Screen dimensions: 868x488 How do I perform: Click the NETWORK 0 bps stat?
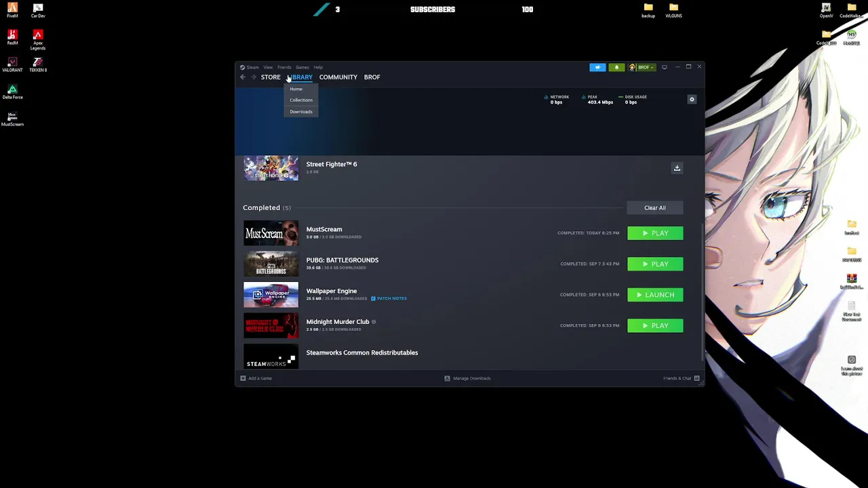(x=557, y=100)
